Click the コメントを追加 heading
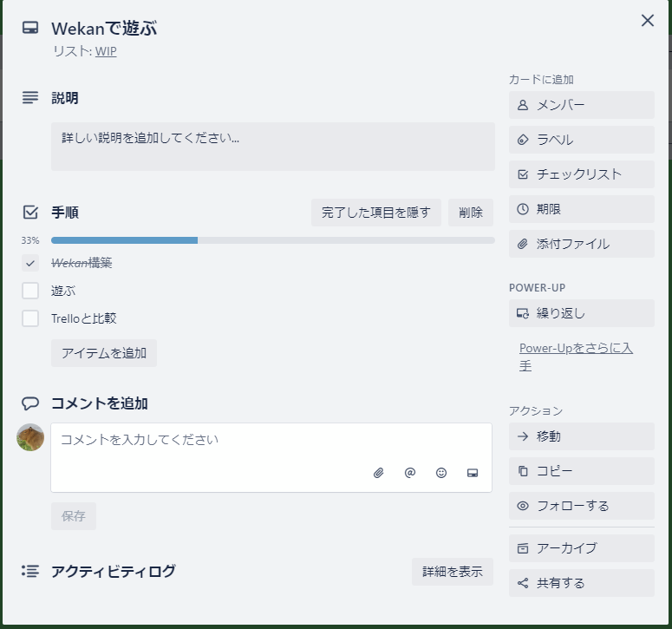The width and height of the screenshot is (672, 629). tap(100, 403)
